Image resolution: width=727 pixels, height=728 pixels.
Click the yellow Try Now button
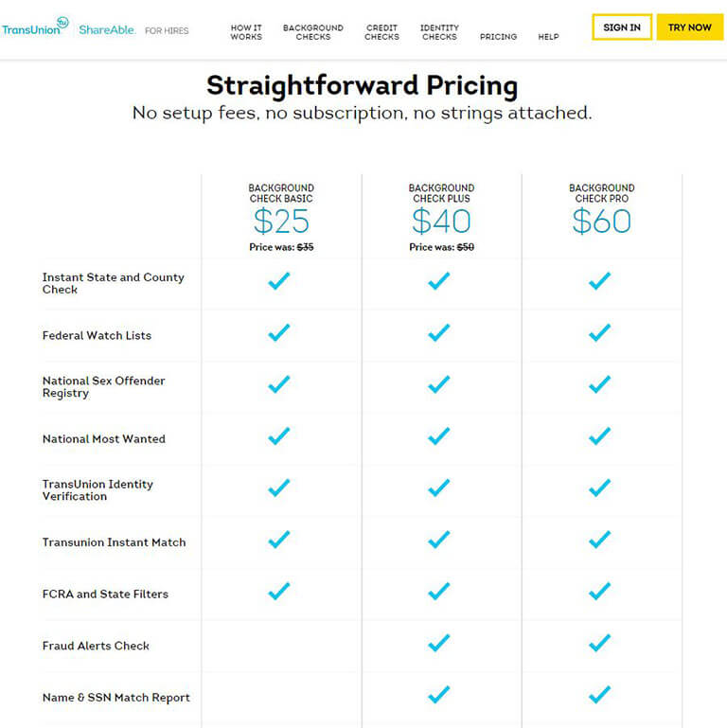pyautogui.click(x=690, y=27)
